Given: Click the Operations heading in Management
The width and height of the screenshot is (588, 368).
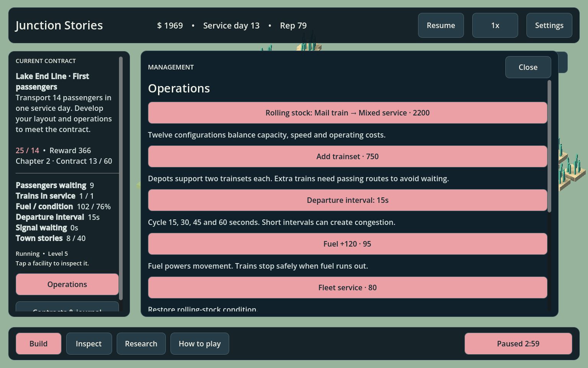Looking at the screenshot, I should pyautogui.click(x=179, y=89).
